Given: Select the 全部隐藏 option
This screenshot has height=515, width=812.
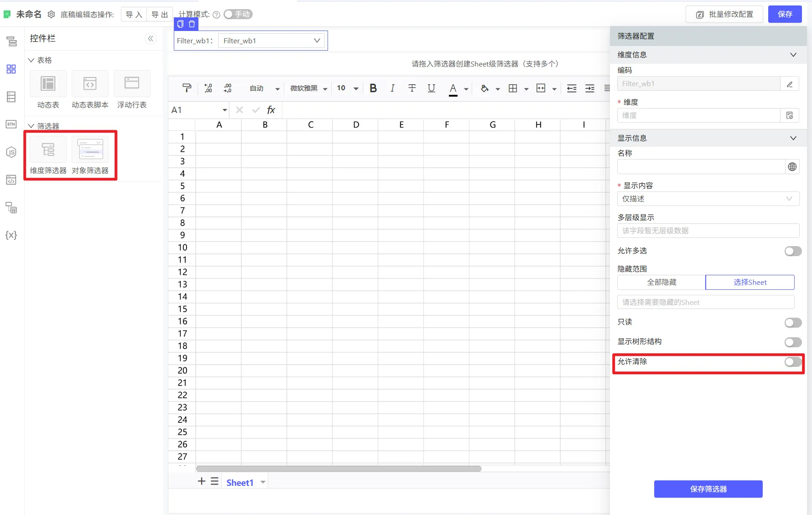Looking at the screenshot, I should pos(661,282).
